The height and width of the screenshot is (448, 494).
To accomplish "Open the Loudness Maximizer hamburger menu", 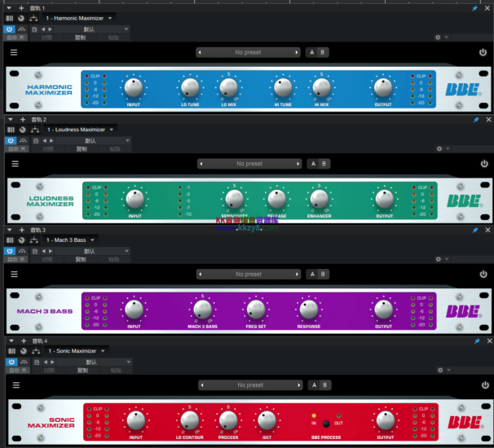I will pyautogui.click(x=15, y=164).
